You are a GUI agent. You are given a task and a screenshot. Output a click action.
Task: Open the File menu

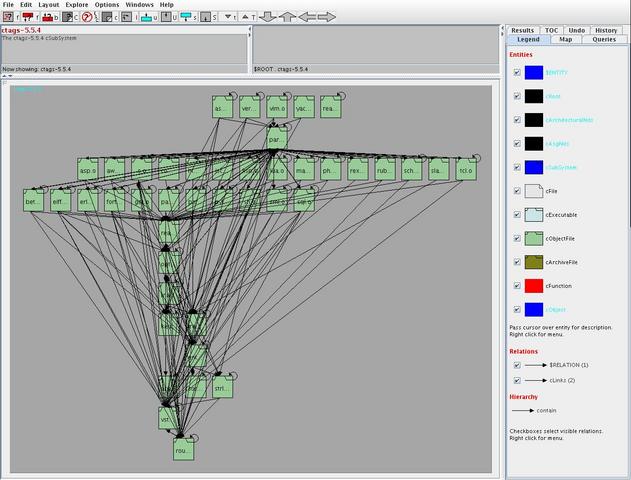point(8,4)
